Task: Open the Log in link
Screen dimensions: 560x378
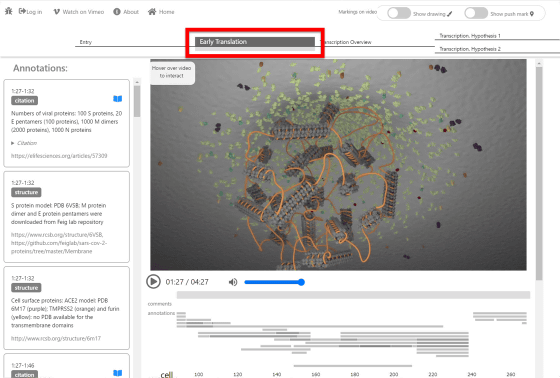Action: [x=30, y=12]
